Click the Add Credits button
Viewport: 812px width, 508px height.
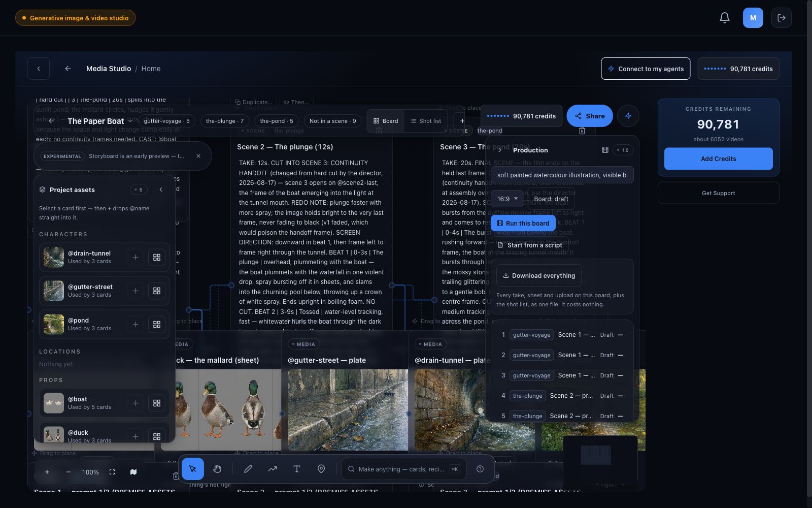[x=719, y=159]
